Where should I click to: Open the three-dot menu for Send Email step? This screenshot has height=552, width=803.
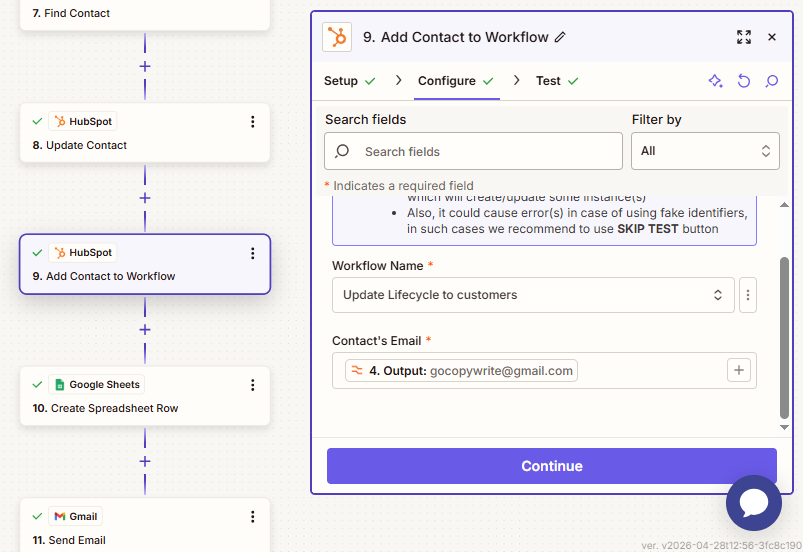(252, 517)
